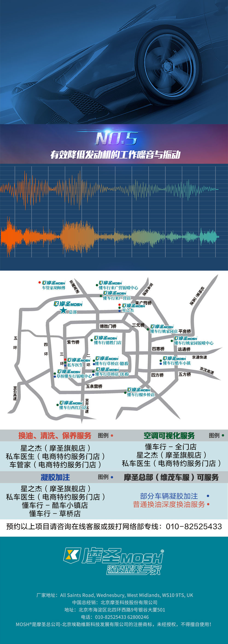
Task: Click the 深度保养专家 slogan in the footer
Action: point(134,570)
